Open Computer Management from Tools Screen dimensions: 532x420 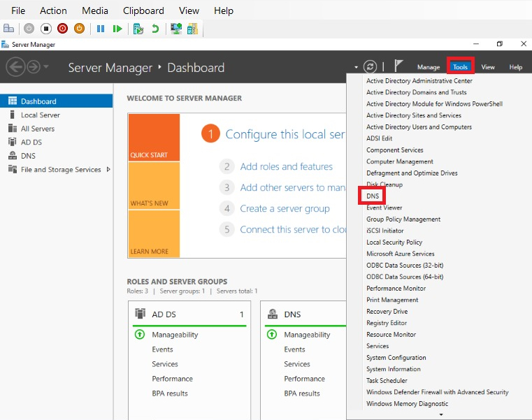coord(400,161)
